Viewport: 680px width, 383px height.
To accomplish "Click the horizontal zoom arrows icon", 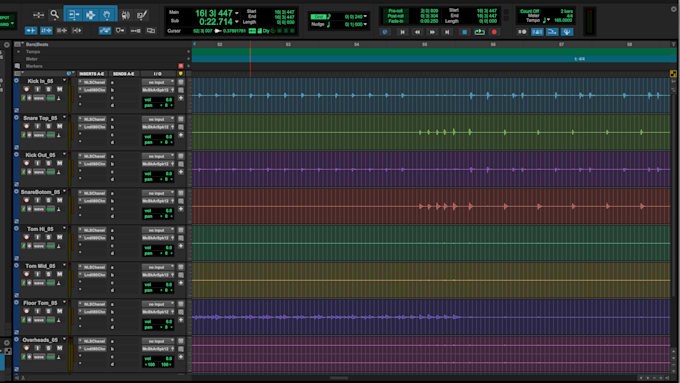I will click(38, 15).
